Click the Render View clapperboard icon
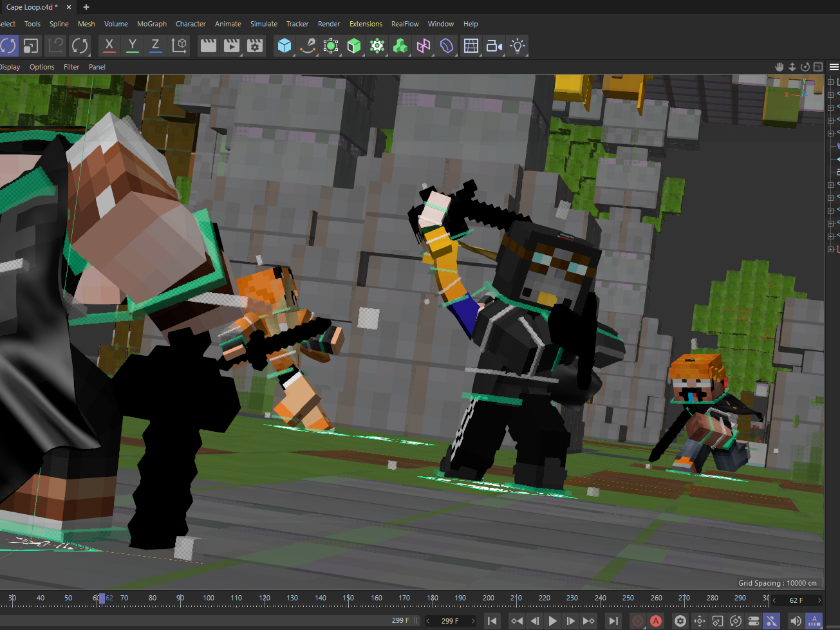840x630 pixels. tap(209, 46)
